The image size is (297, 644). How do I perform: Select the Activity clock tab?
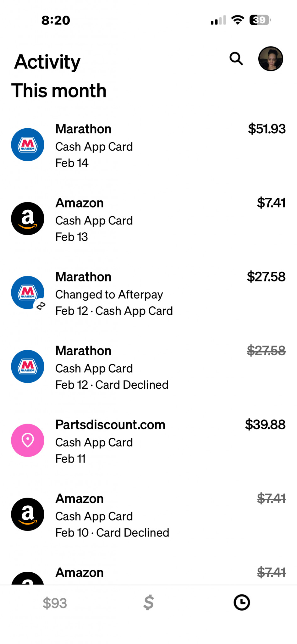click(x=242, y=603)
